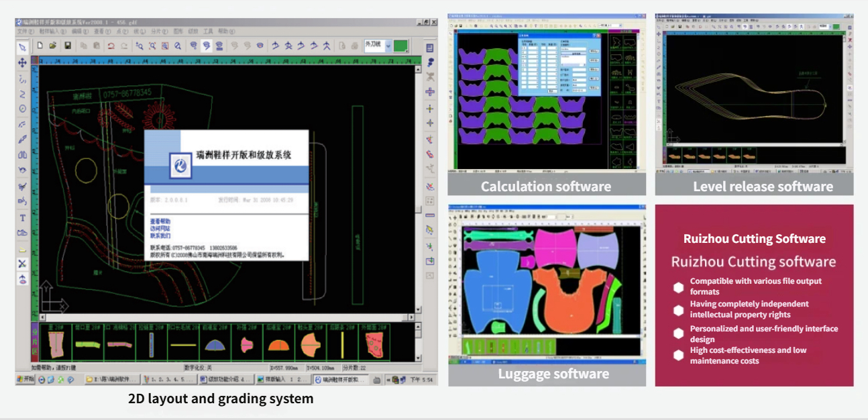The width and height of the screenshot is (868, 420).
Task: Select the arrow pointer tool in left toolbar
Action: tap(22, 47)
